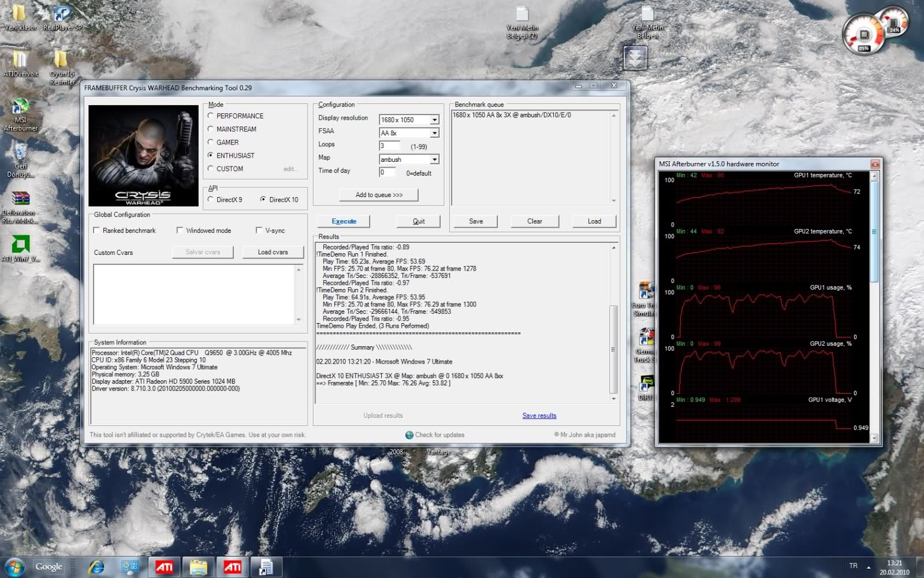Click the Load cvars button

(273, 252)
